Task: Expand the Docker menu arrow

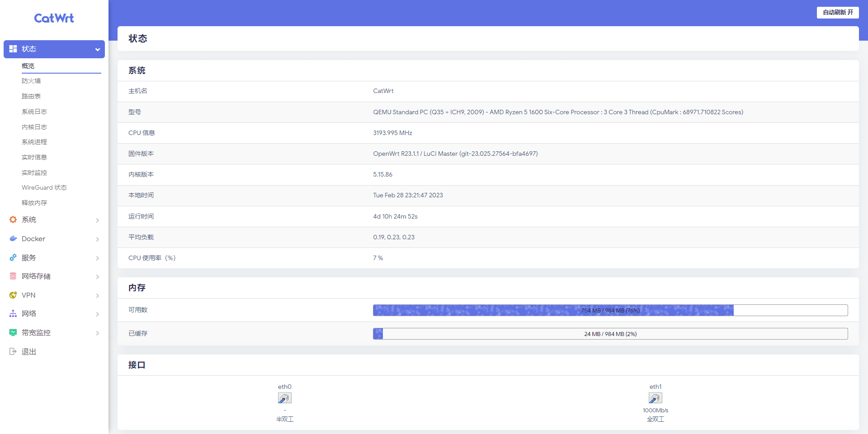Action: click(98, 239)
